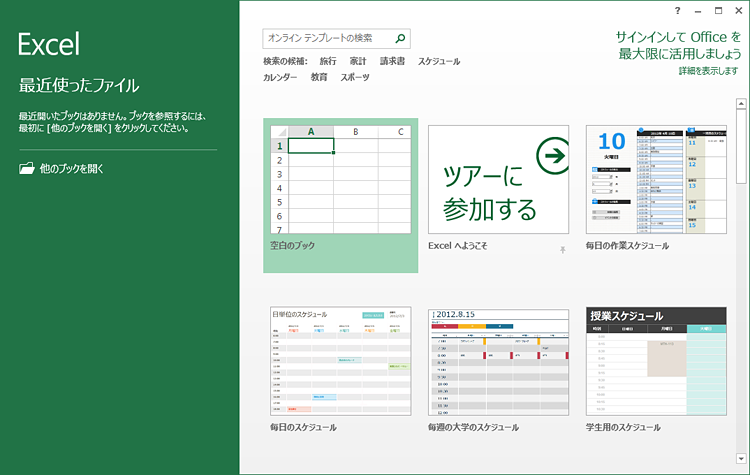Click the scrollbar up arrow
Viewport: 750px width, 475px height.
pyautogui.click(x=741, y=103)
